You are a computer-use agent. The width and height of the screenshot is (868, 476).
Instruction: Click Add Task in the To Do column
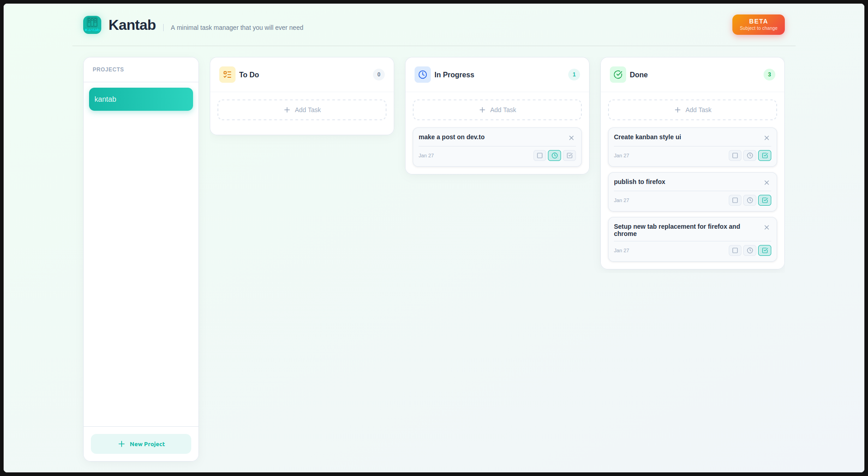[302, 109]
